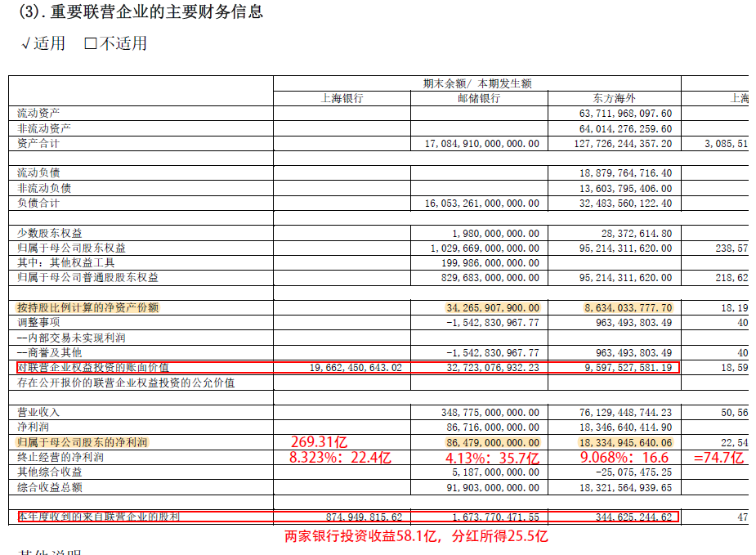
Task: Select the 净利润 row label
Action: [x=34, y=427]
